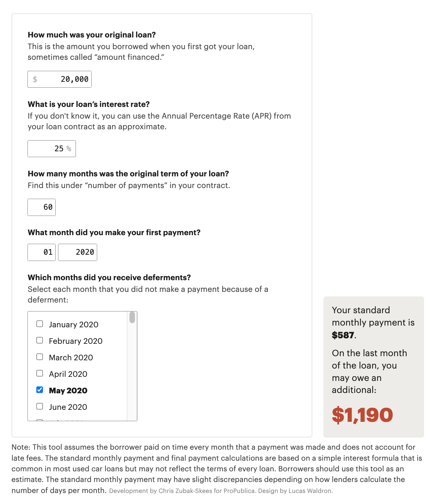The image size is (432, 504).
Task: Click the April 2020 label text
Action: [x=68, y=374]
